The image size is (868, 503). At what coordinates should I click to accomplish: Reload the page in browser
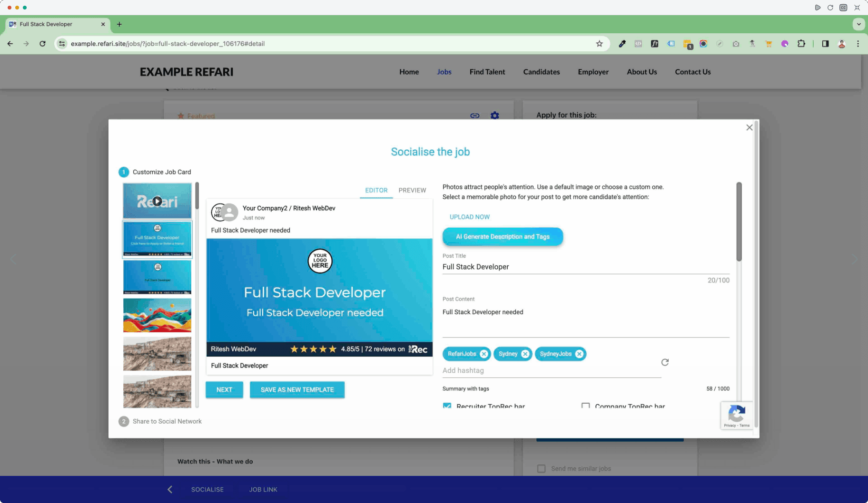coord(42,44)
